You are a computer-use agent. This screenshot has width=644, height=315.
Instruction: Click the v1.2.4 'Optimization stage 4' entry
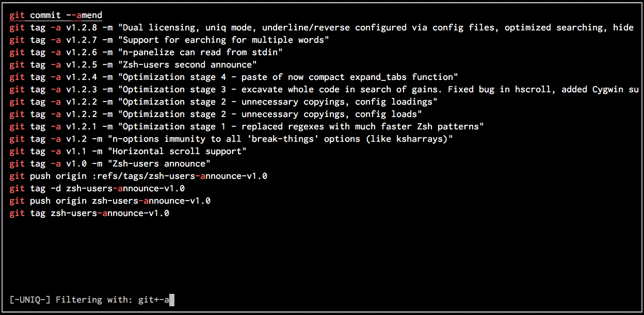pos(233,77)
